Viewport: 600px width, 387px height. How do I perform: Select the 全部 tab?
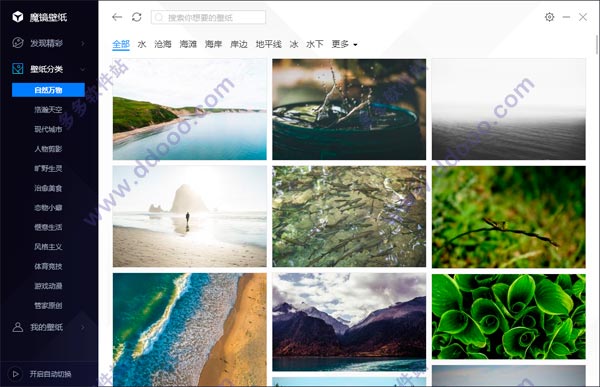pos(121,44)
